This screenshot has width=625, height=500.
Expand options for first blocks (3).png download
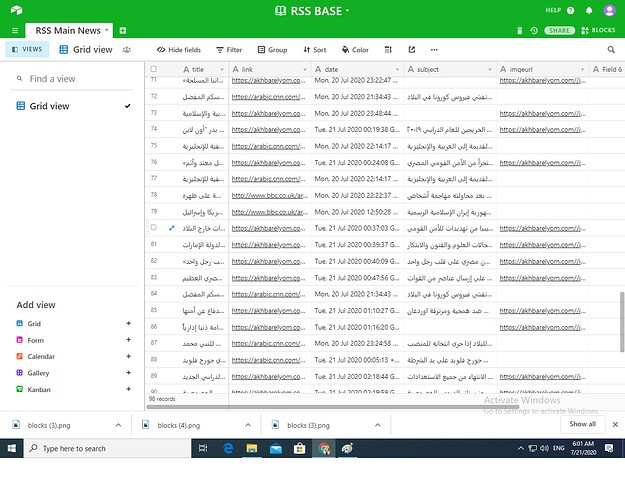118,425
